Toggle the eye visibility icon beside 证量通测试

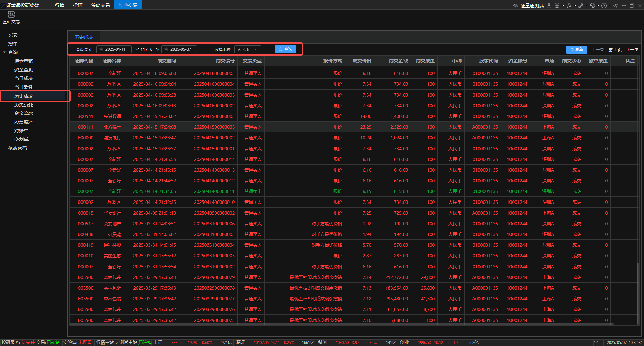coord(516,6)
